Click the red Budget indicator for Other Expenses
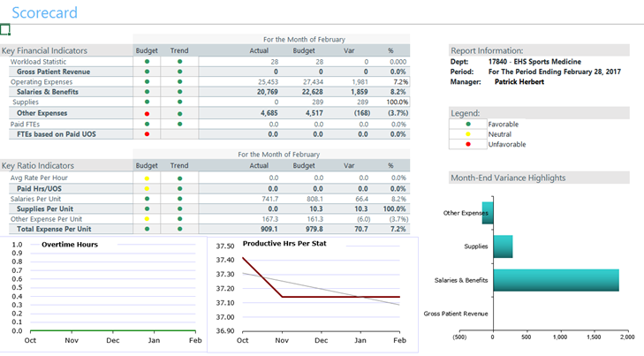Screen dimensions: 644x356 pos(147,113)
